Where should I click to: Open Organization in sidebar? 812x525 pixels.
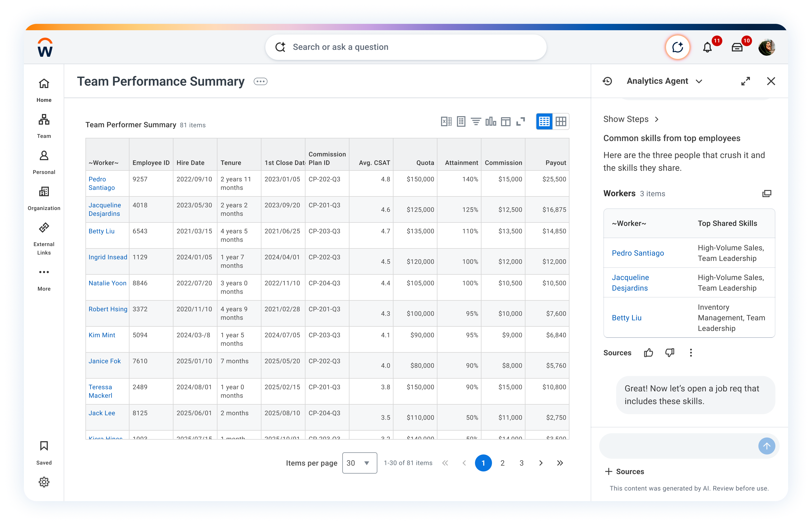tap(44, 199)
